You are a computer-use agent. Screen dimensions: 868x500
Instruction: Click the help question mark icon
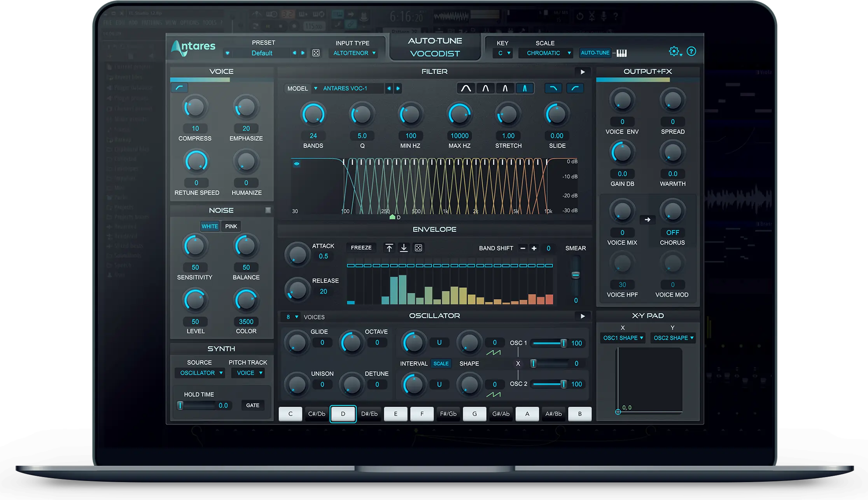coord(692,51)
